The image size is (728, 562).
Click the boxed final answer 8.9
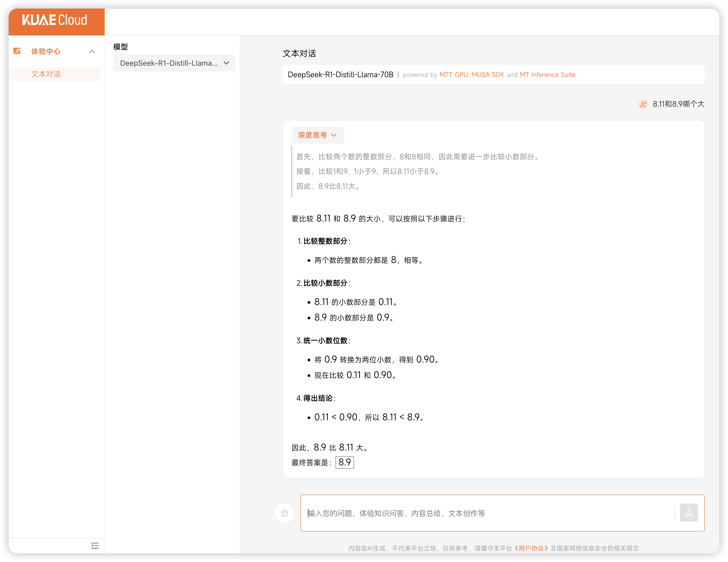click(x=344, y=462)
